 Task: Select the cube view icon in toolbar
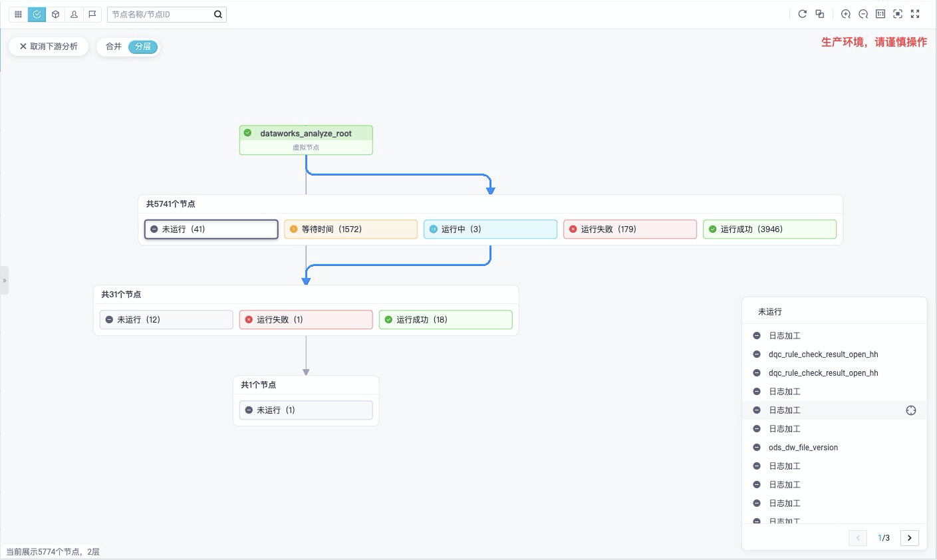pyautogui.click(x=55, y=14)
